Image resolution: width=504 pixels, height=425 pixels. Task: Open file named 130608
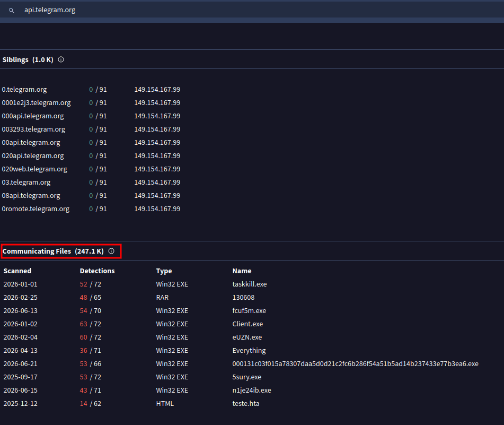[x=243, y=297]
